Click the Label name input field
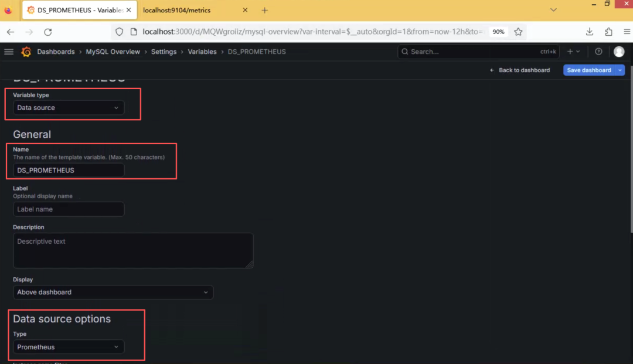The width and height of the screenshot is (633, 364). coord(69,209)
